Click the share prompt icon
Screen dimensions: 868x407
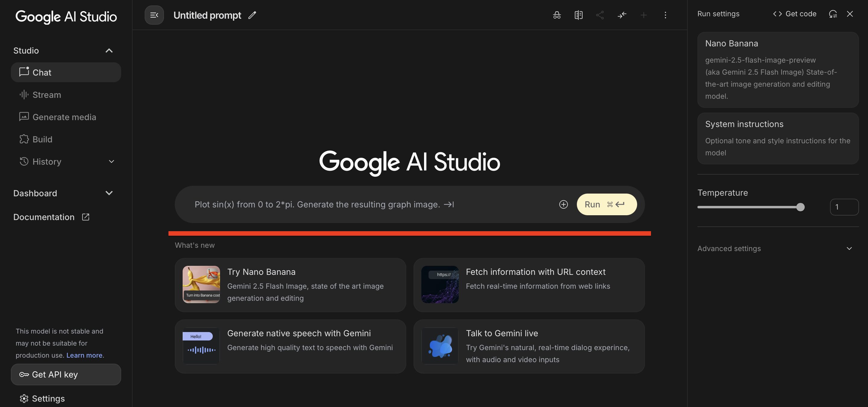(600, 15)
